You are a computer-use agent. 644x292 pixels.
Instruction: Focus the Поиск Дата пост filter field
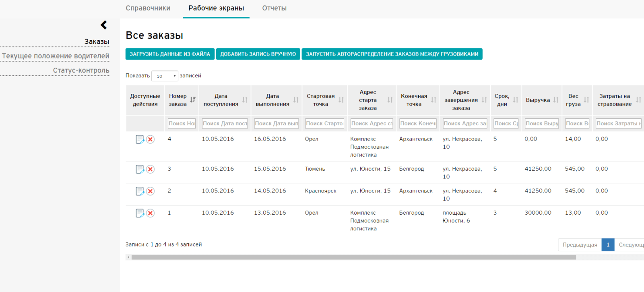tap(225, 124)
